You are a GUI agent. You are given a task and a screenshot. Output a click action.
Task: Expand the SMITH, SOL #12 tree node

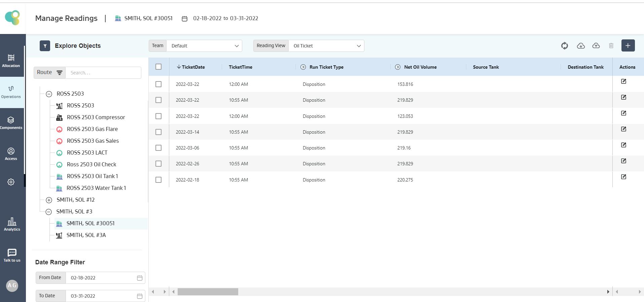[49, 200]
